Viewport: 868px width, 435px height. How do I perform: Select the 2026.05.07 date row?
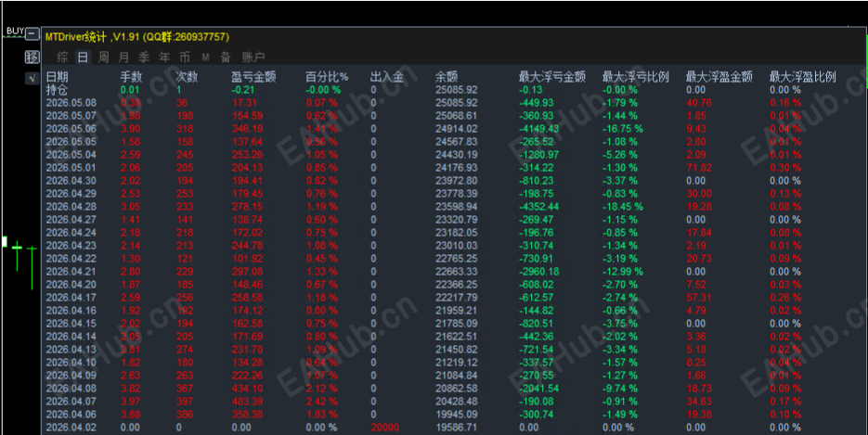coord(71,116)
